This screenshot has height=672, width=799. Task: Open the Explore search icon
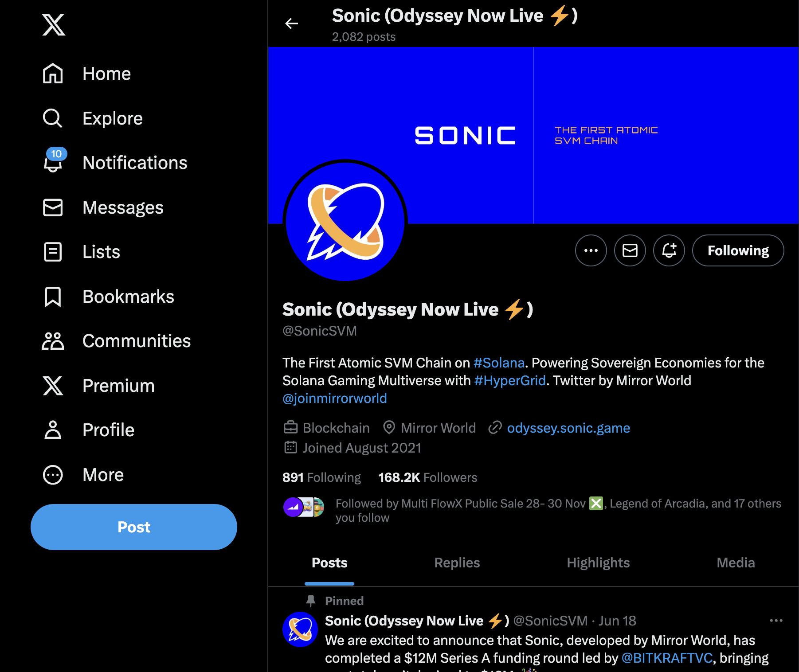pos(53,118)
